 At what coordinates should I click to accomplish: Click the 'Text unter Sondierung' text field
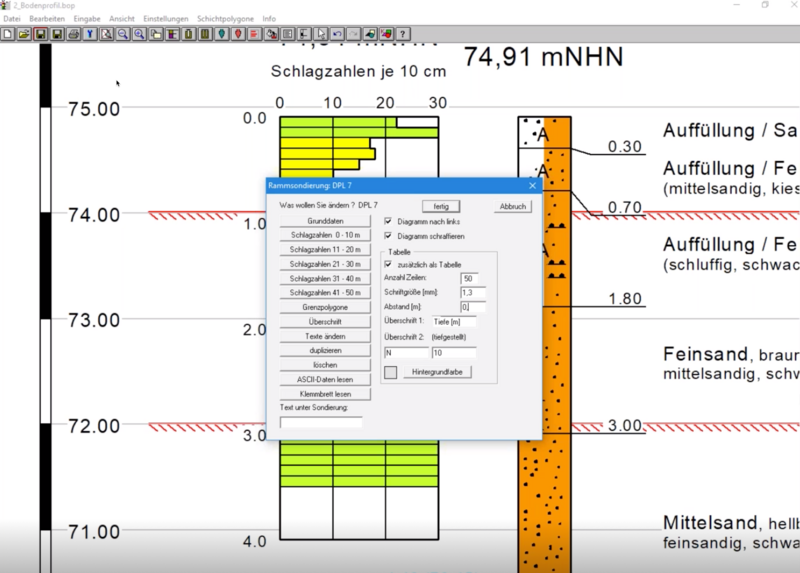pos(321,422)
